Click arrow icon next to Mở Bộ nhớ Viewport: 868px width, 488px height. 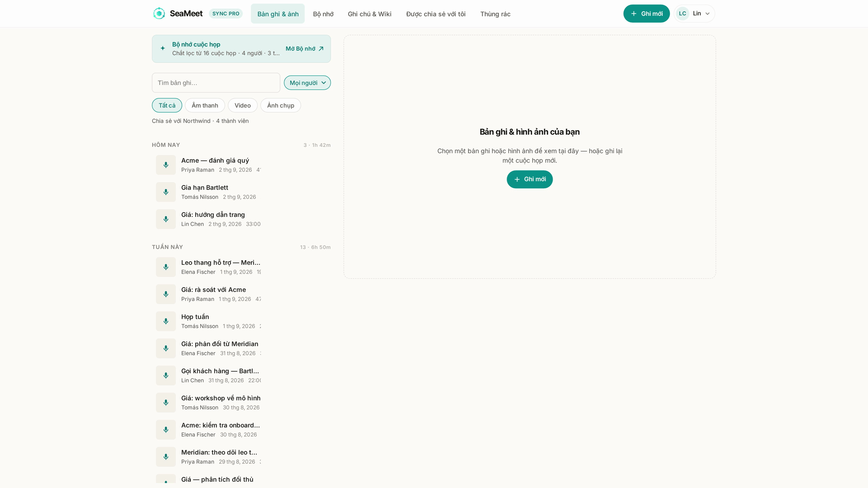pos(321,49)
